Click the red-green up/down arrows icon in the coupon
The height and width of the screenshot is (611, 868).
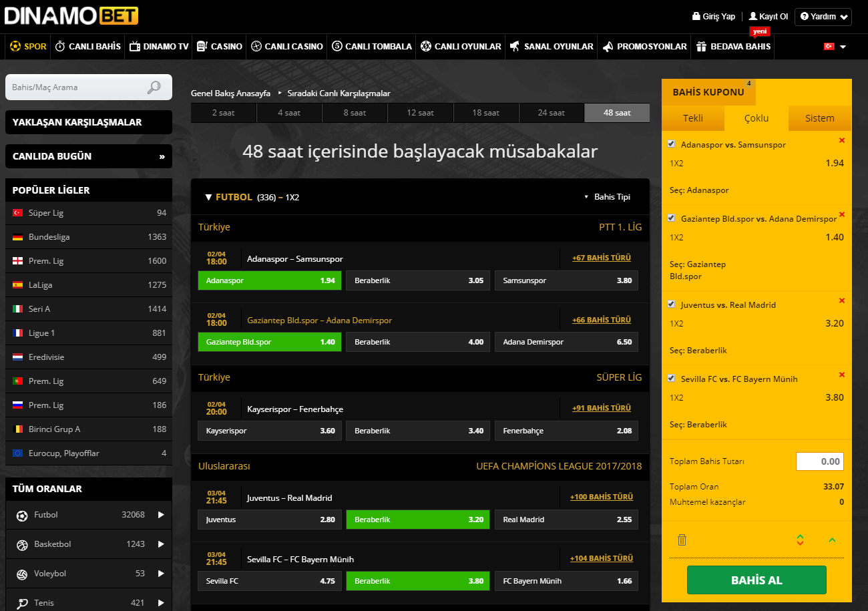coord(800,540)
